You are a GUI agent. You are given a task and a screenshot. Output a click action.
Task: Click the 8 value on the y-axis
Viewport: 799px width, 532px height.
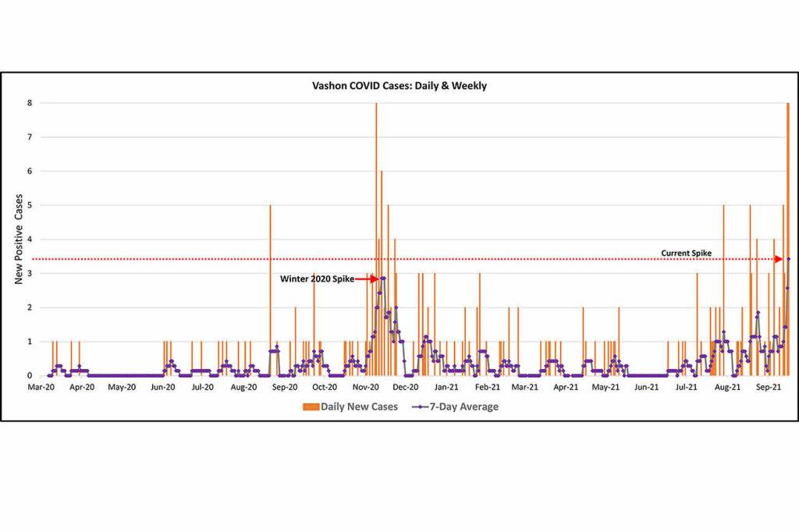(28, 103)
